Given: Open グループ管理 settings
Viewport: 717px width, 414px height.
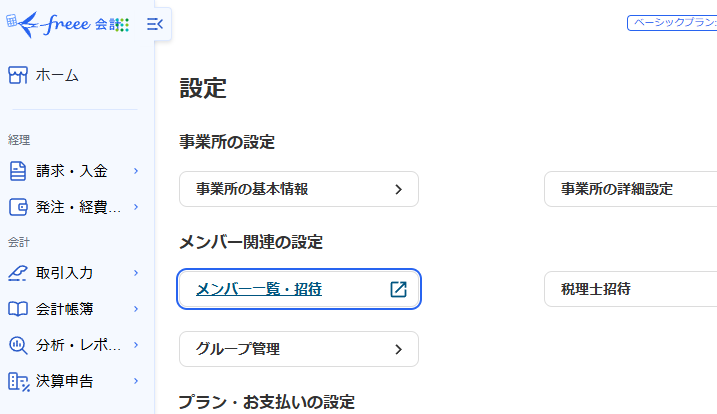Looking at the screenshot, I should (x=298, y=349).
